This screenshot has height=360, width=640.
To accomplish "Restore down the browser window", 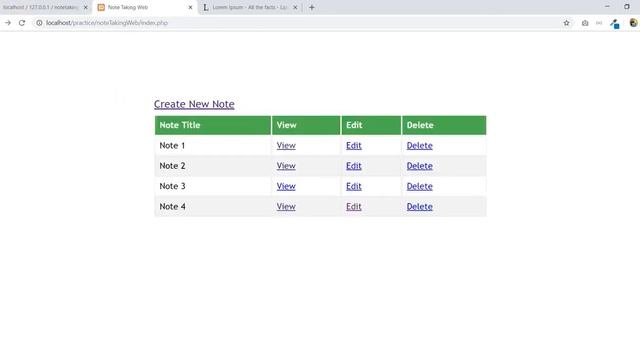I will [627, 7].
